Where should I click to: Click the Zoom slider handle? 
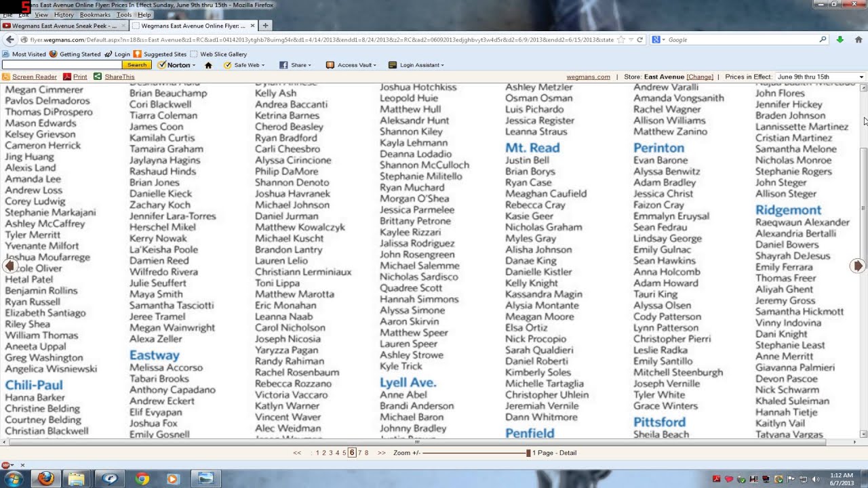coord(528,453)
